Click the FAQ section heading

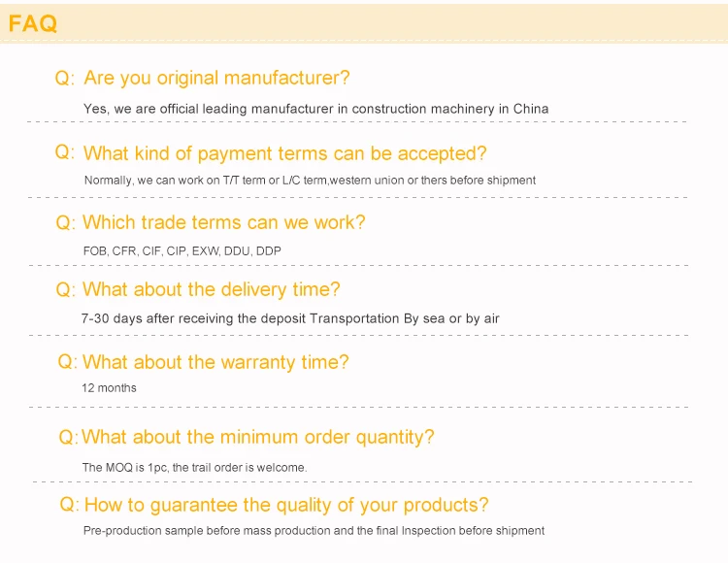(x=32, y=23)
